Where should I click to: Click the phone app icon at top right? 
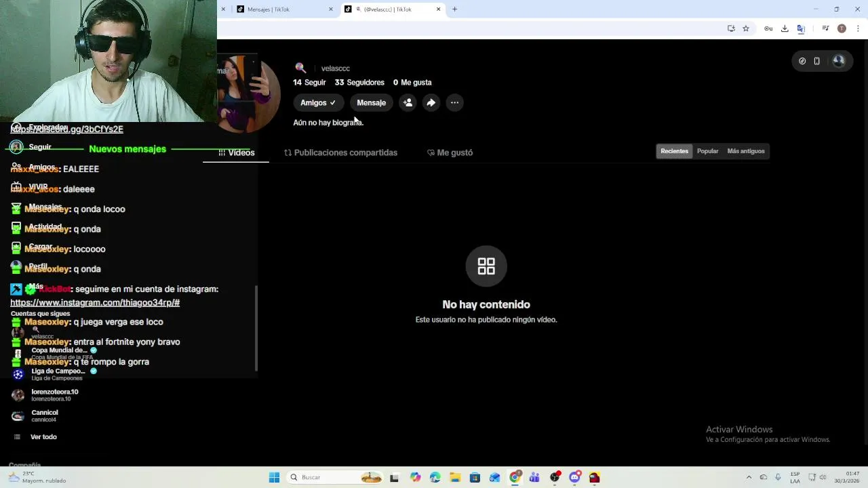(816, 61)
